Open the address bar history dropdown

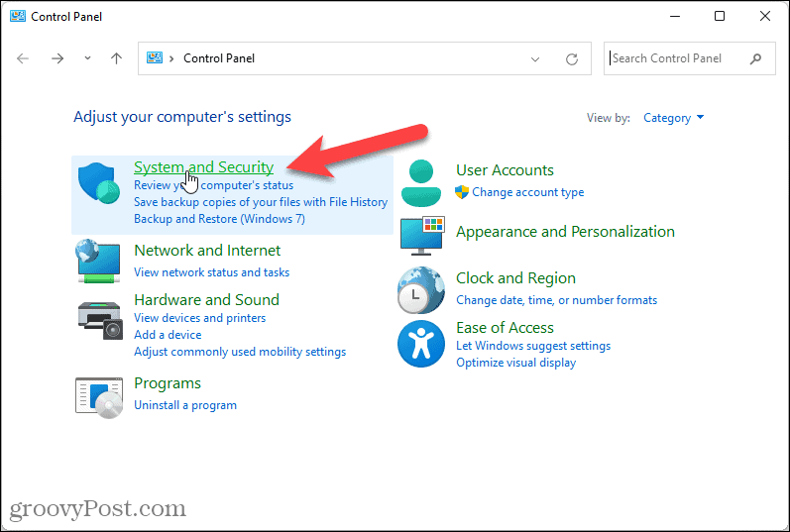coord(535,58)
